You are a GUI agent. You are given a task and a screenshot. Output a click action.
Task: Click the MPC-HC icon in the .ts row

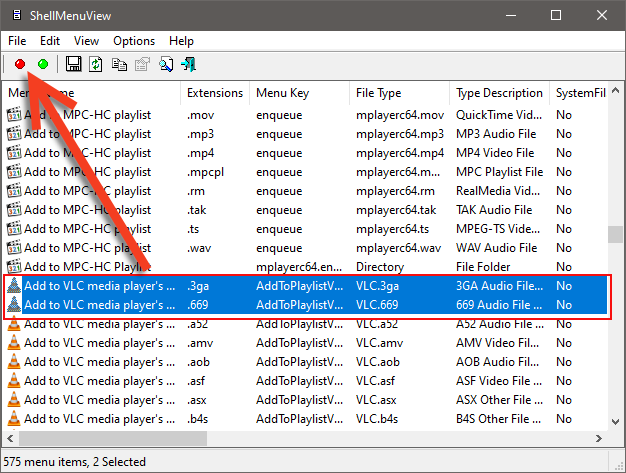[14, 229]
